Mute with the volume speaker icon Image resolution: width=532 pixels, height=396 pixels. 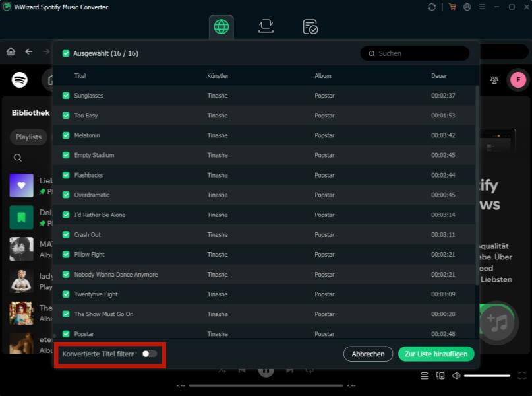pos(456,376)
